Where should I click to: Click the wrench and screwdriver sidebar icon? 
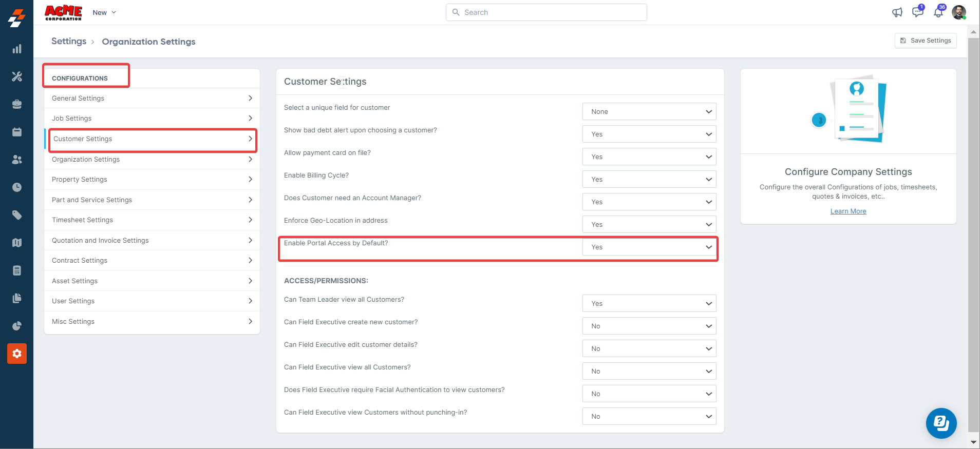click(17, 76)
